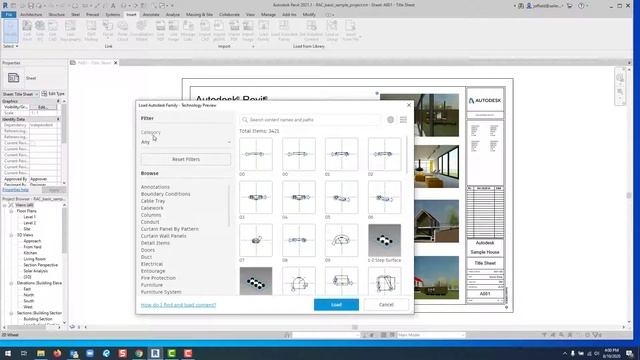Browse the Curtain Wall Panels category

(163, 236)
